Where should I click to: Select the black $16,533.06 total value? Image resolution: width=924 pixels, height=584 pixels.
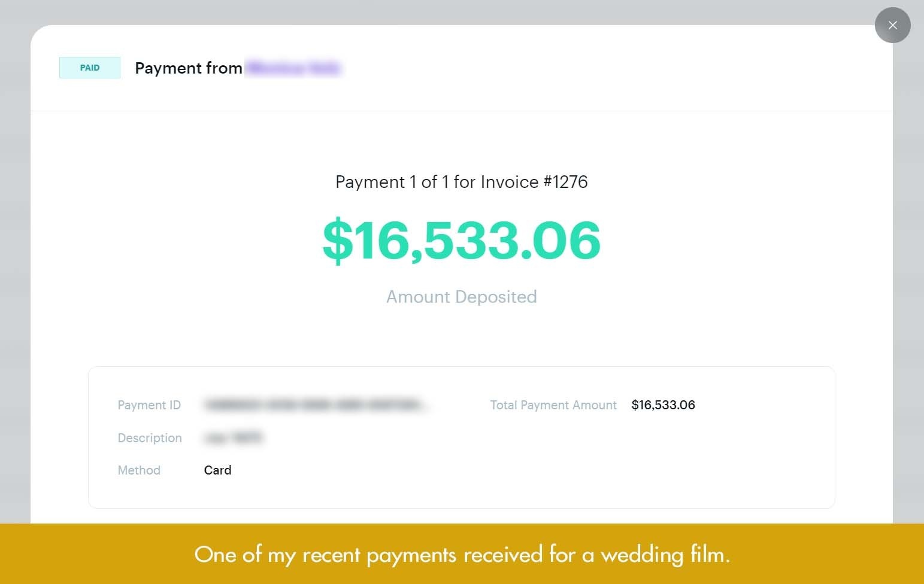point(663,405)
